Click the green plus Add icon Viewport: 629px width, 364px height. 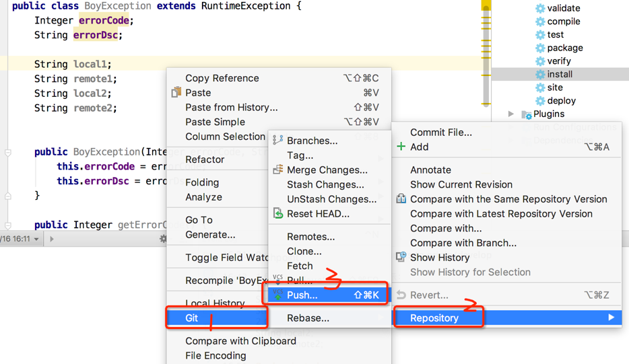[401, 147]
